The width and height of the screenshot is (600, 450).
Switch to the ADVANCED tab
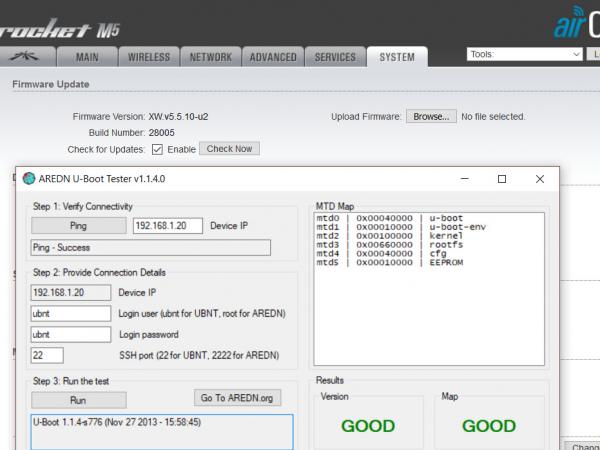pos(273,57)
